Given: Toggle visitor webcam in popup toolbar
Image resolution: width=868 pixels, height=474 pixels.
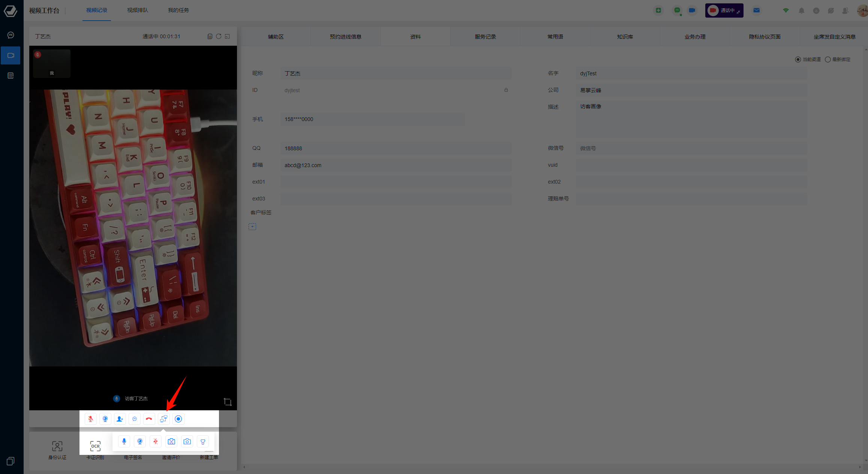Looking at the screenshot, I should [x=140, y=441].
